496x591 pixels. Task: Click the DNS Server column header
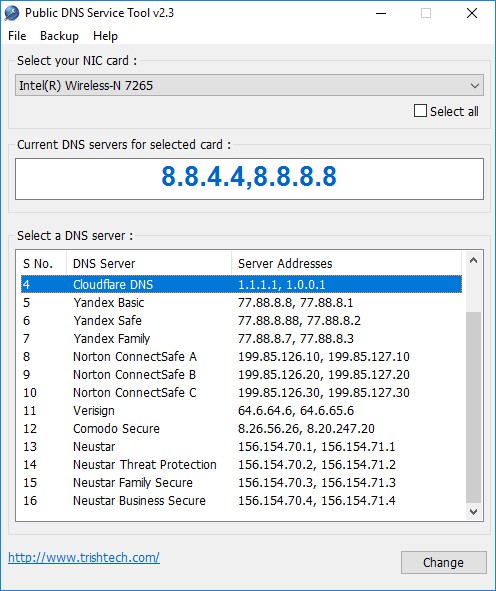click(x=149, y=263)
